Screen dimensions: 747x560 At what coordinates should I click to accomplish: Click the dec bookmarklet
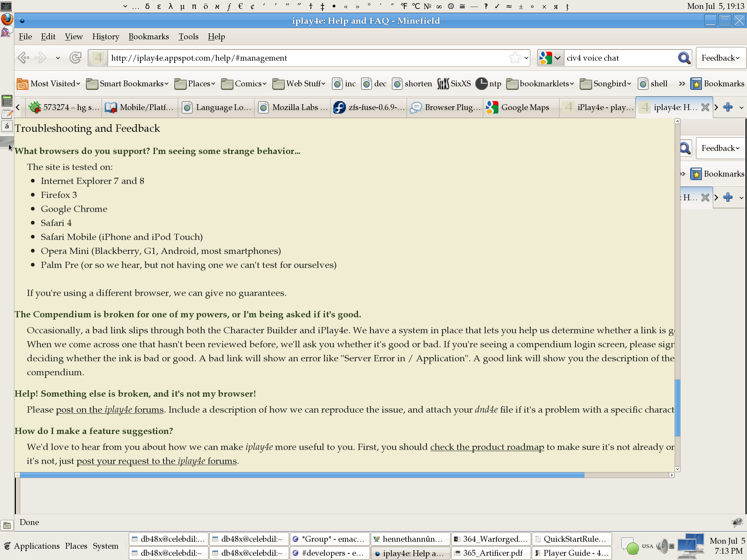pyautogui.click(x=374, y=84)
